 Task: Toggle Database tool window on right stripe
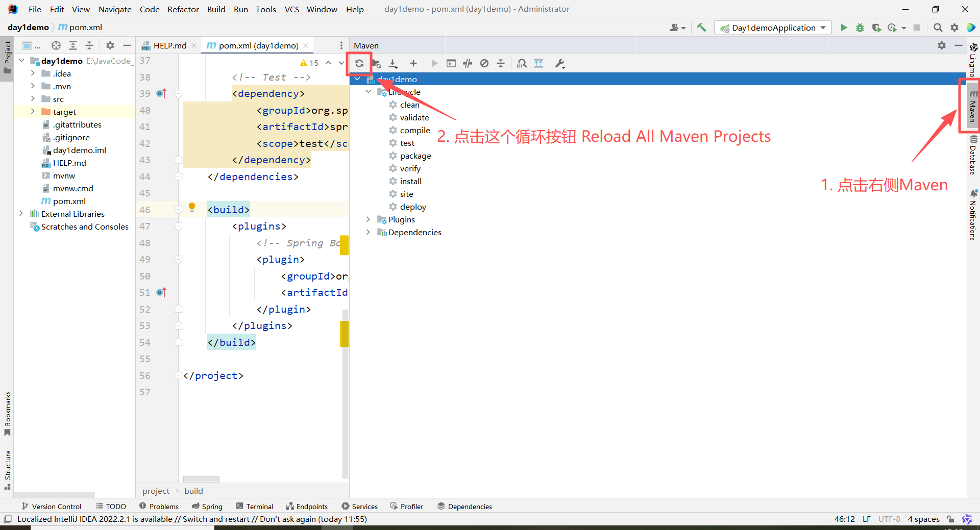pos(973,155)
